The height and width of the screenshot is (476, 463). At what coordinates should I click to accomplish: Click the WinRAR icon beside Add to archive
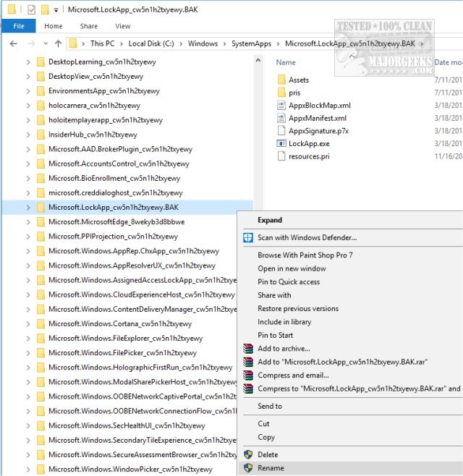(x=248, y=349)
